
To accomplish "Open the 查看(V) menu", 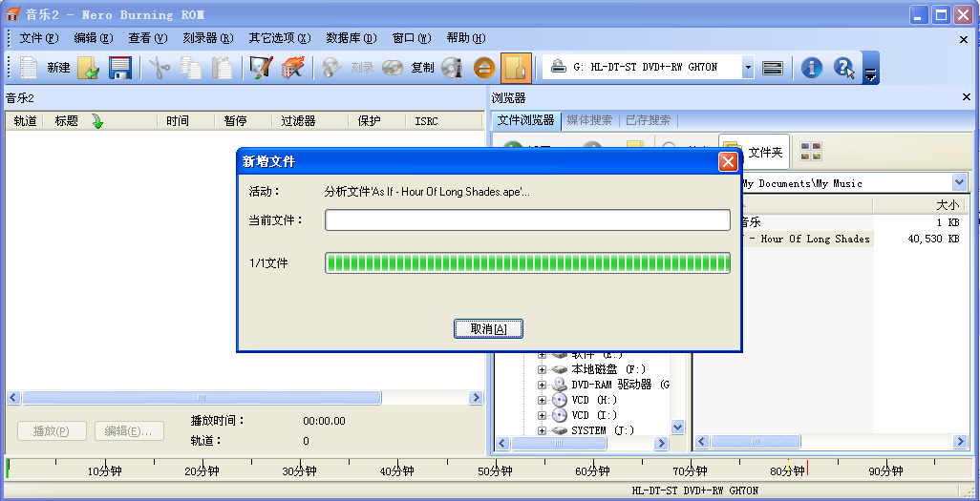I will (x=147, y=38).
